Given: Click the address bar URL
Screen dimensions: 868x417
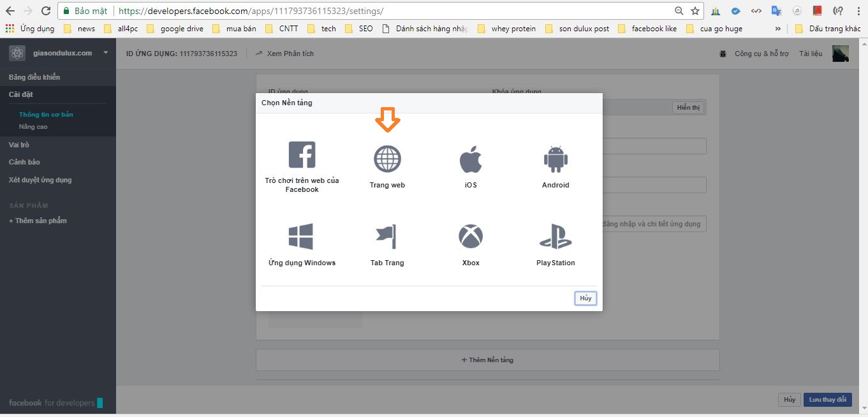Looking at the screenshot, I should coord(251,11).
